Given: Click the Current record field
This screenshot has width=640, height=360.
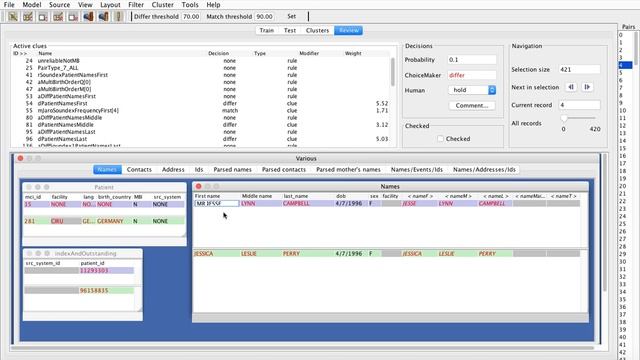Looking at the screenshot, I should click(x=579, y=105).
